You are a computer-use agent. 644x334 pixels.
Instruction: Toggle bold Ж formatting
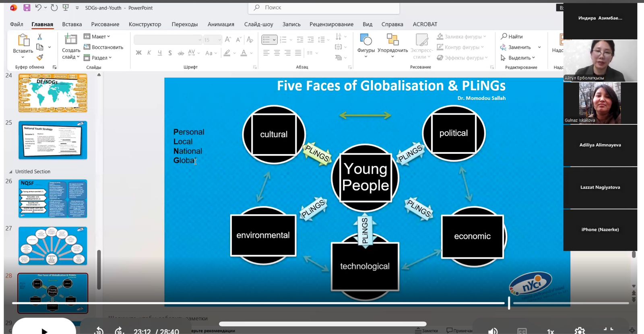(139, 53)
